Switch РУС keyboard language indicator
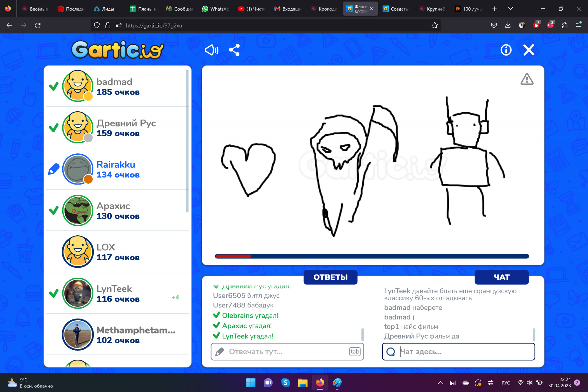Image resolution: width=588 pixels, height=392 pixels. tap(505, 383)
